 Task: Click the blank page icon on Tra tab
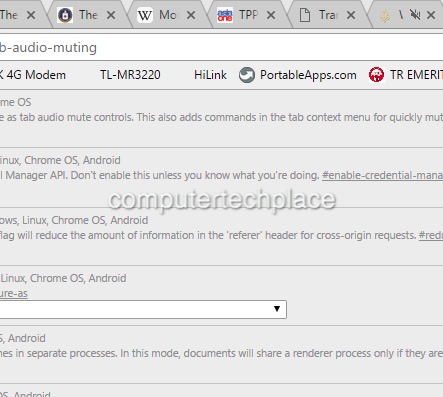(x=305, y=15)
